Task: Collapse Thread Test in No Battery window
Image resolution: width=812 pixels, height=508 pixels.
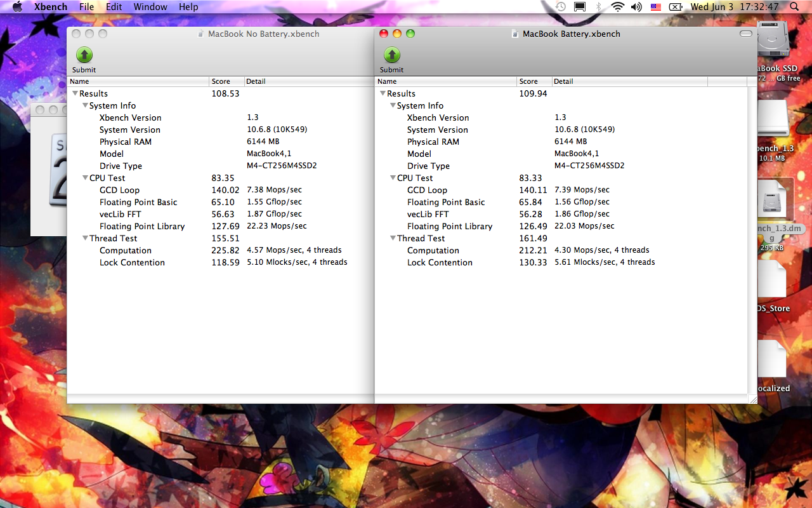Action: [x=85, y=238]
